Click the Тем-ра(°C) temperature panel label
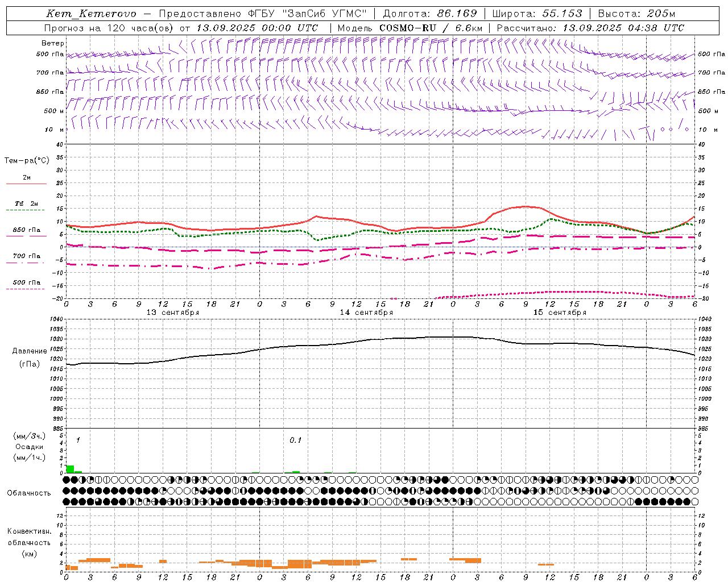 pyautogui.click(x=27, y=161)
